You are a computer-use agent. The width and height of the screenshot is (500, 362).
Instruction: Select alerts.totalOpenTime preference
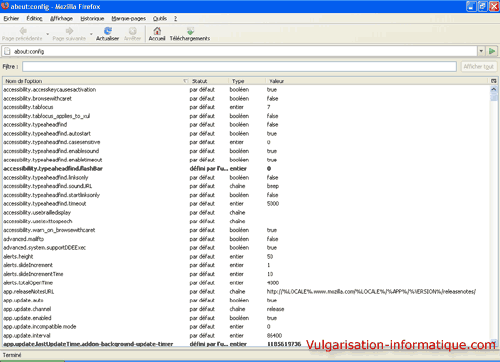(x=246, y=283)
